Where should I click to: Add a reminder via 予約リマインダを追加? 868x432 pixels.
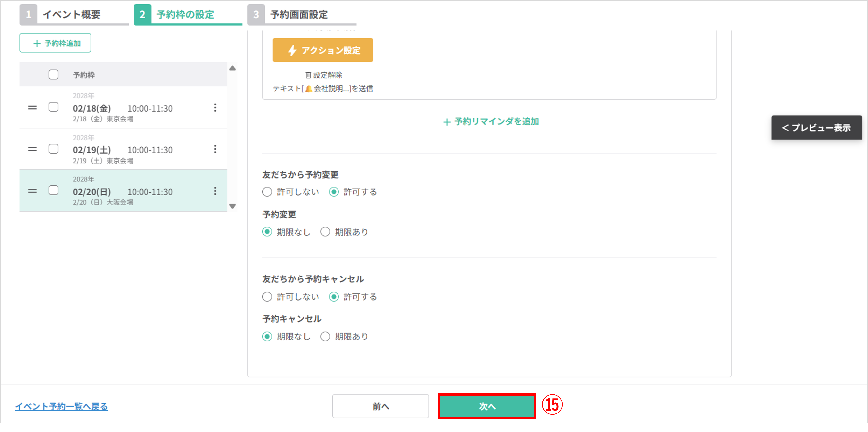491,122
